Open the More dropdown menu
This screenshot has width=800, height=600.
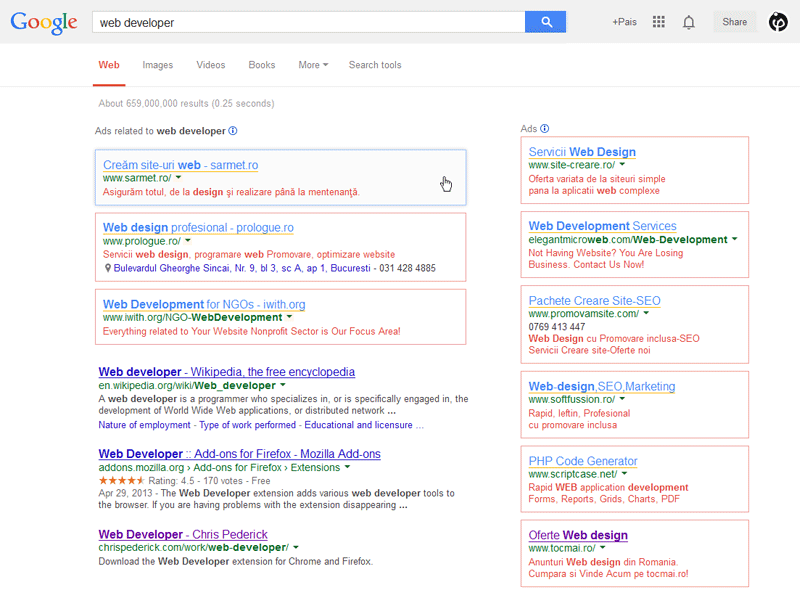313,65
